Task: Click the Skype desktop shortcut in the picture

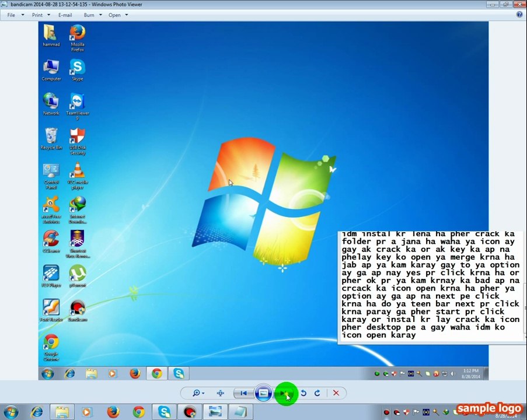Action: click(x=77, y=71)
